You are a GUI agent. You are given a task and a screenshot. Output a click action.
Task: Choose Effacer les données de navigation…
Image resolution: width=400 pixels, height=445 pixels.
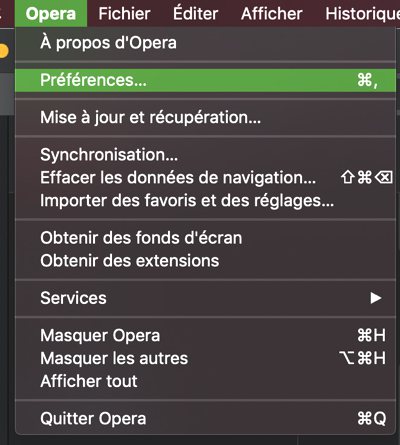205,177
